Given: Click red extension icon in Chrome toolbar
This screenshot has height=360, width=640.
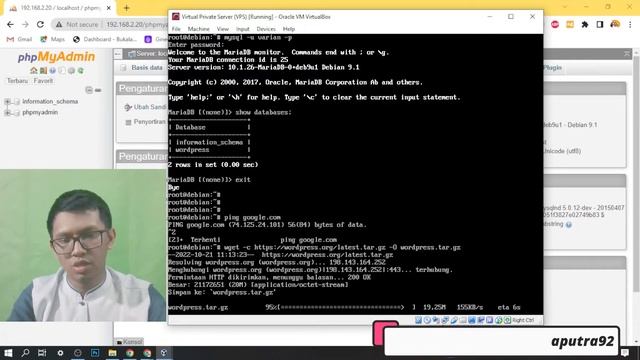Looking at the screenshot, I should pos(555,24).
